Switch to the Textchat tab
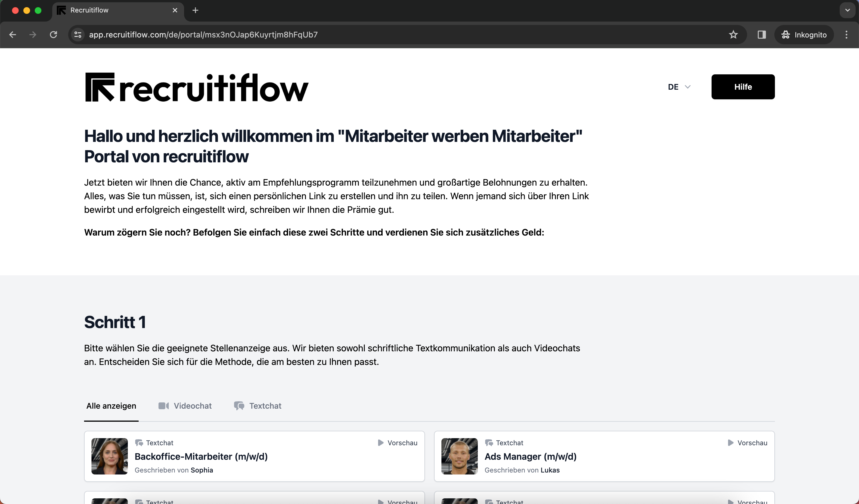The width and height of the screenshot is (859, 504). 258,406
